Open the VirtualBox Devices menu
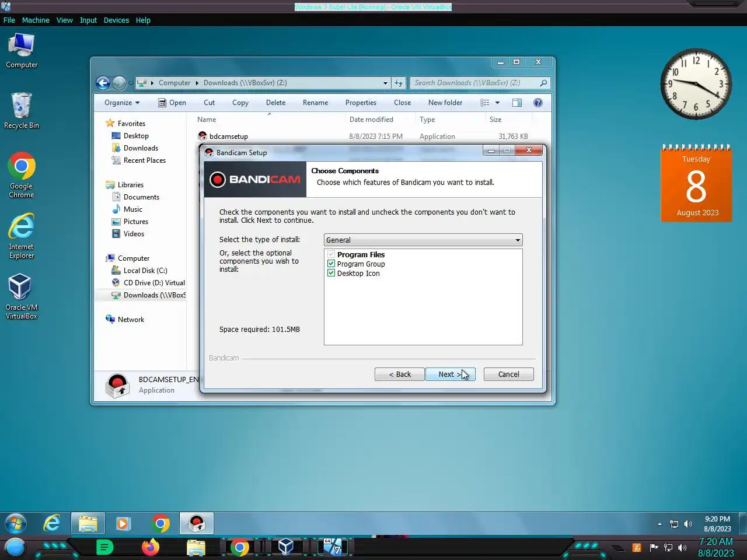 coord(116,20)
